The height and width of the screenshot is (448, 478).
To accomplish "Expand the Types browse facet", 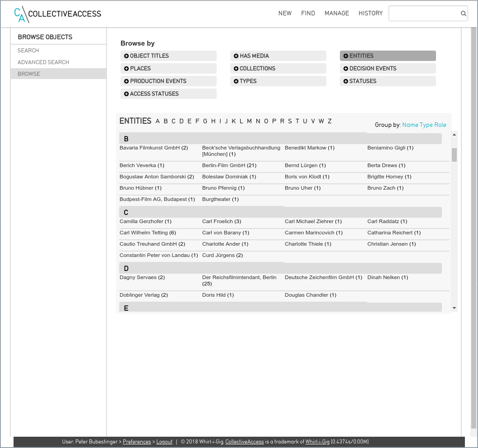I will click(248, 81).
